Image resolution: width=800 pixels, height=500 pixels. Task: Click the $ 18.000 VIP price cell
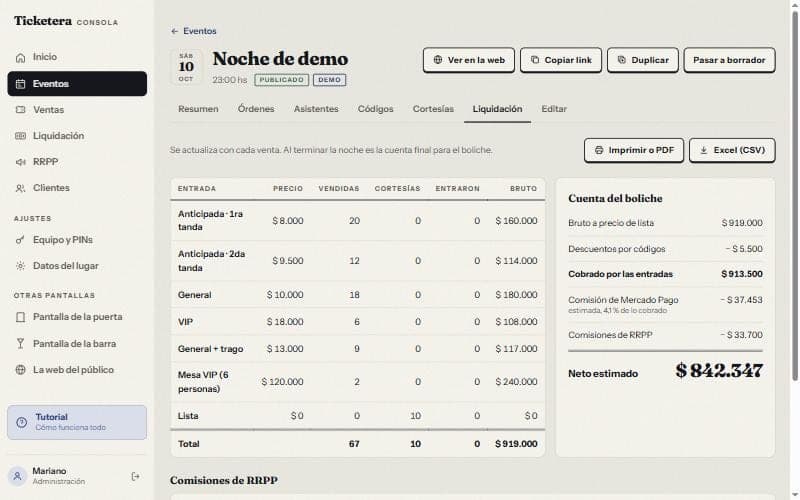[285, 322]
